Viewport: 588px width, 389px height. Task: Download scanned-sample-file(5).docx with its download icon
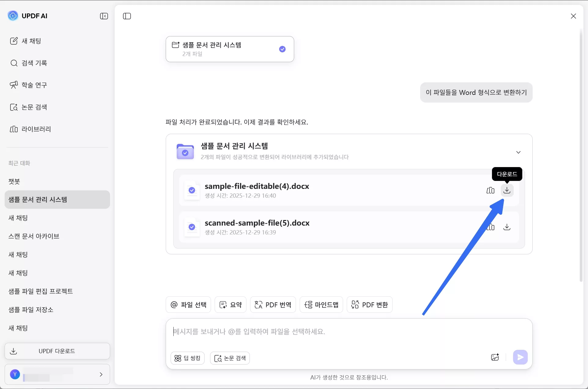click(507, 227)
